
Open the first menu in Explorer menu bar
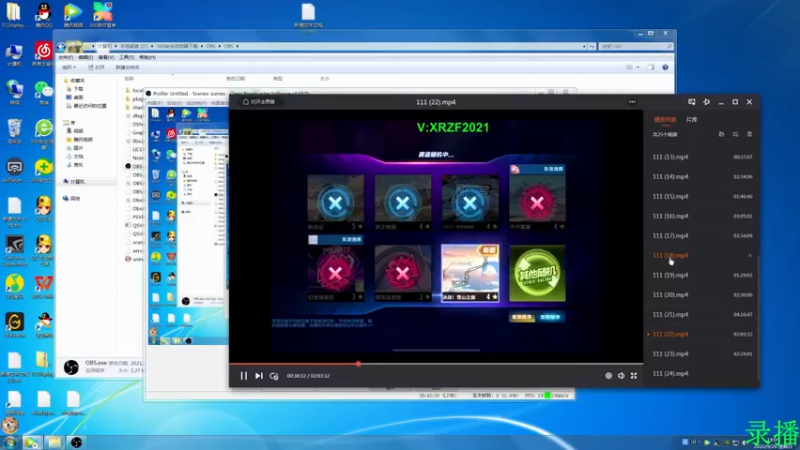click(x=65, y=57)
